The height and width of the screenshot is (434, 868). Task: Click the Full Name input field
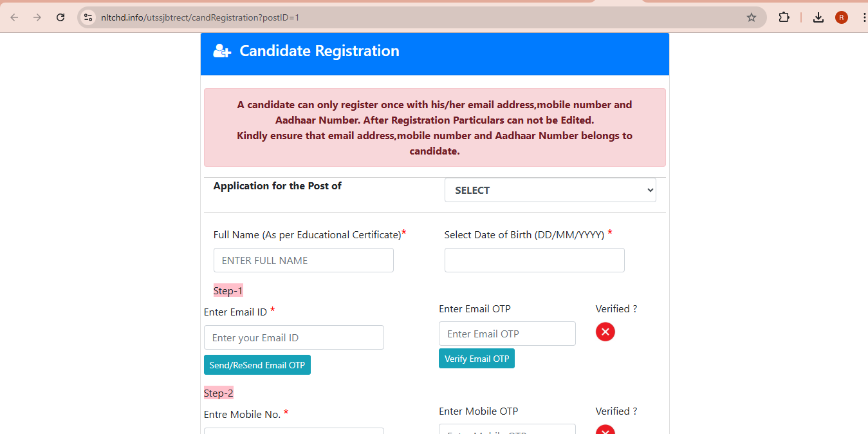(x=303, y=260)
